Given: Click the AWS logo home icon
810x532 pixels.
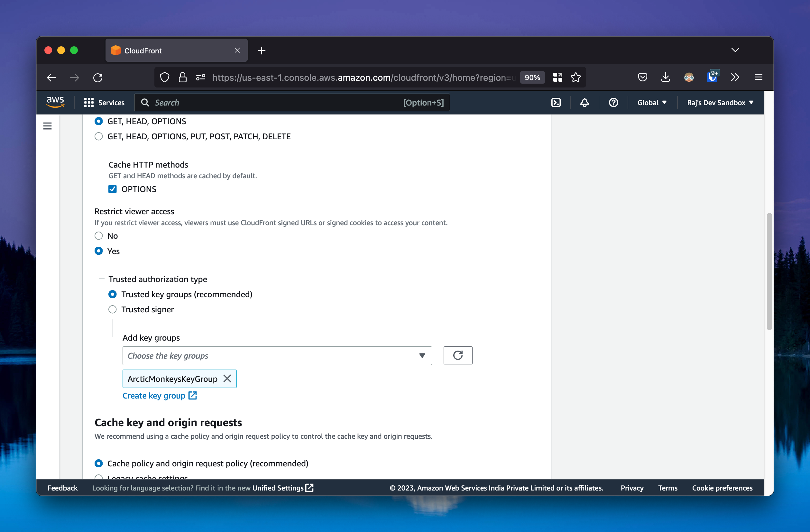Looking at the screenshot, I should click(55, 102).
